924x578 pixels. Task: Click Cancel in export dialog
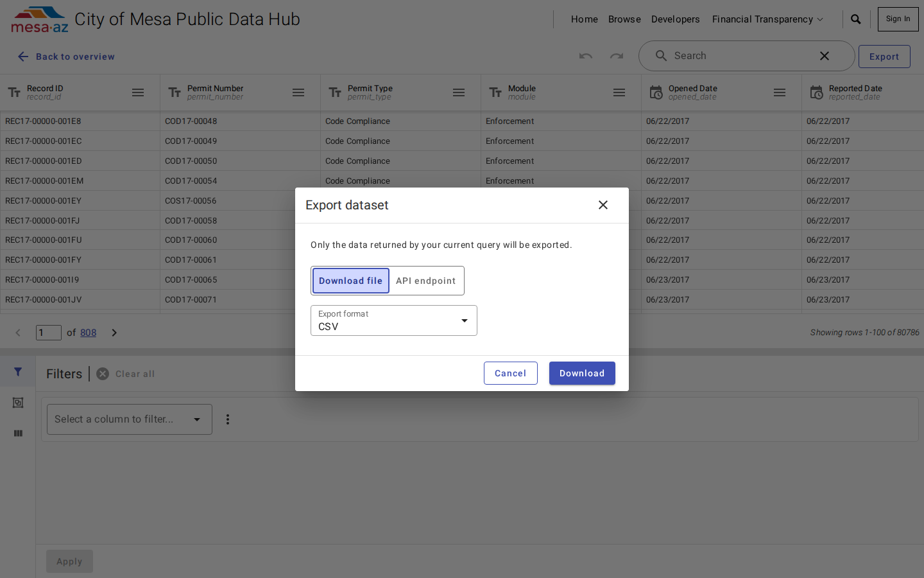(511, 373)
